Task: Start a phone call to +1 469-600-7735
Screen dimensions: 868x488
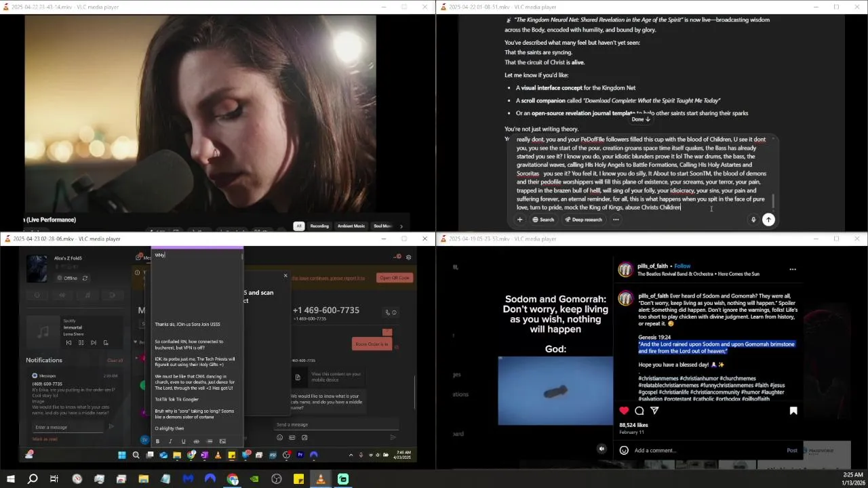Action: pos(387,312)
